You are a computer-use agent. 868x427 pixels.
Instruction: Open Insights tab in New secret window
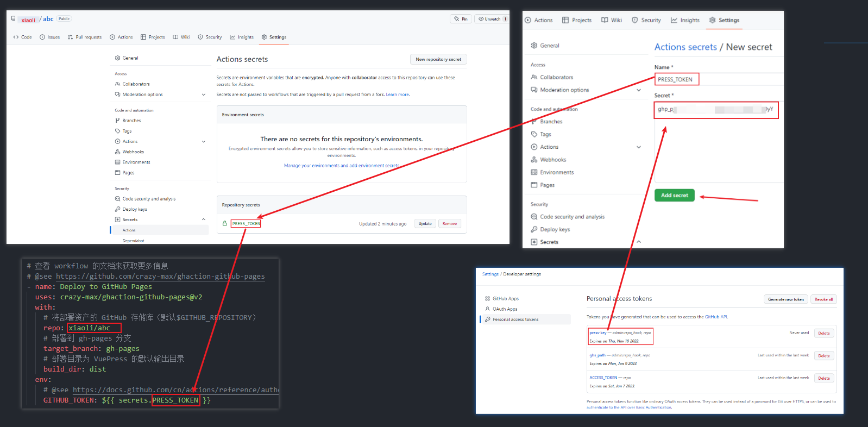tap(684, 20)
